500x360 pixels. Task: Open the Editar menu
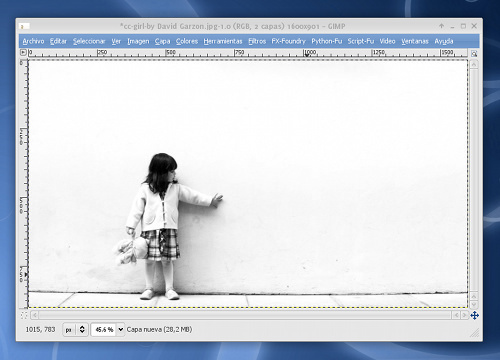coord(58,41)
